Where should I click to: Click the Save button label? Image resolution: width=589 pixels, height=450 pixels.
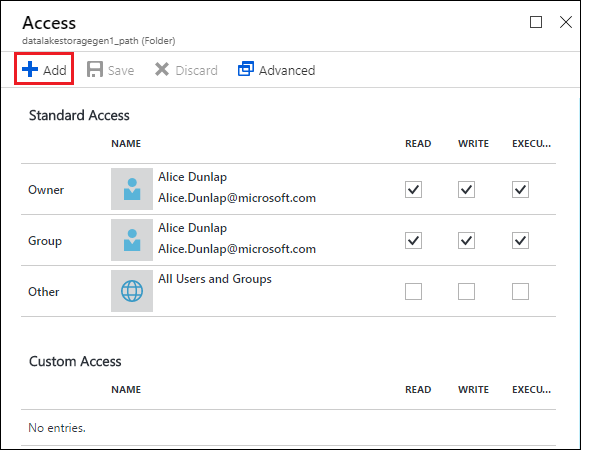[121, 70]
